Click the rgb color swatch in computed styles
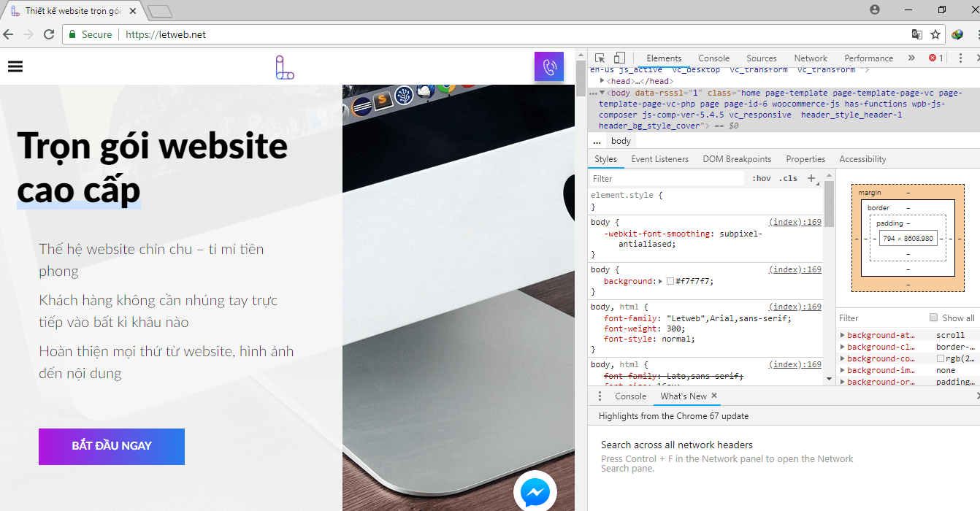The image size is (980, 511). (941, 358)
